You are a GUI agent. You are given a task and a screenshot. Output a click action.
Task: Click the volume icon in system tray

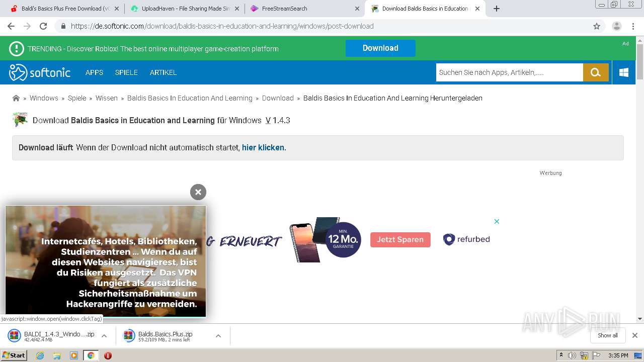click(572, 355)
